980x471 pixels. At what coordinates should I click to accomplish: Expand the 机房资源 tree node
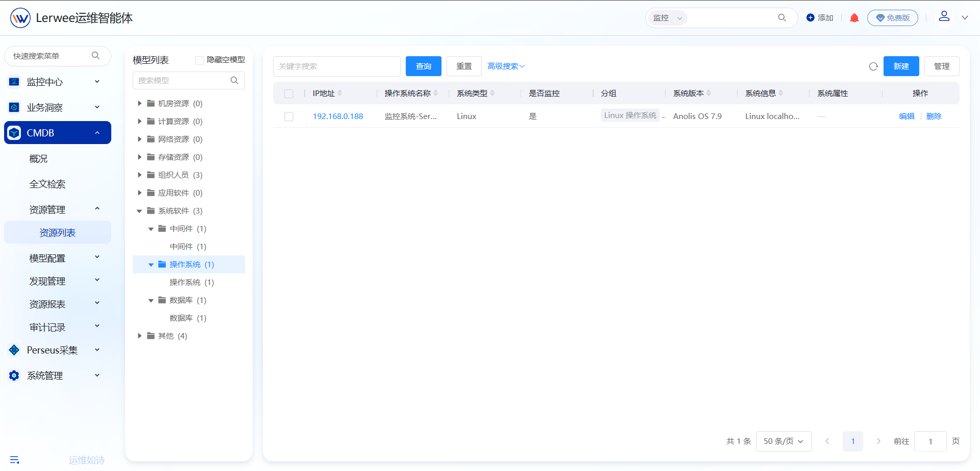pos(139,104)
